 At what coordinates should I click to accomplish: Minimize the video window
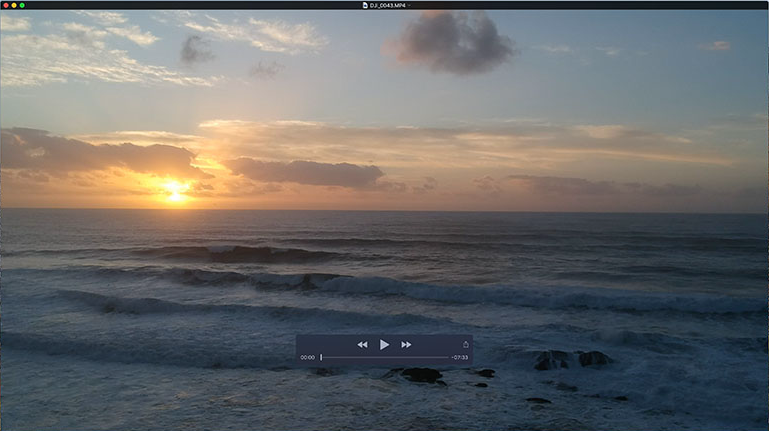coord(14,5)
